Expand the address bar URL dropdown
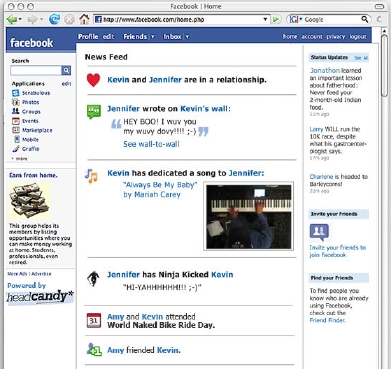Screen dimensions: 391x369 coord(265,20)
